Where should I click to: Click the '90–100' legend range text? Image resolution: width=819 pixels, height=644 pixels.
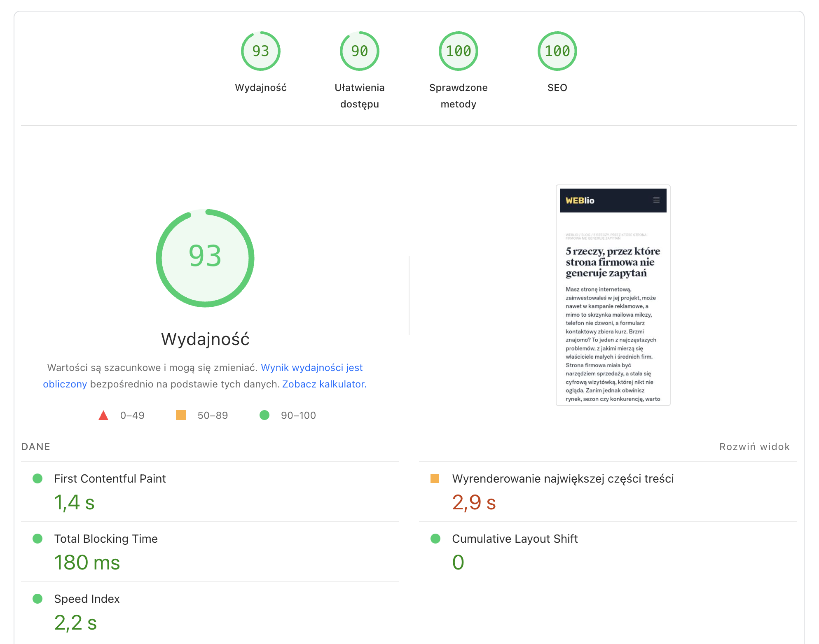pos(298,415)
